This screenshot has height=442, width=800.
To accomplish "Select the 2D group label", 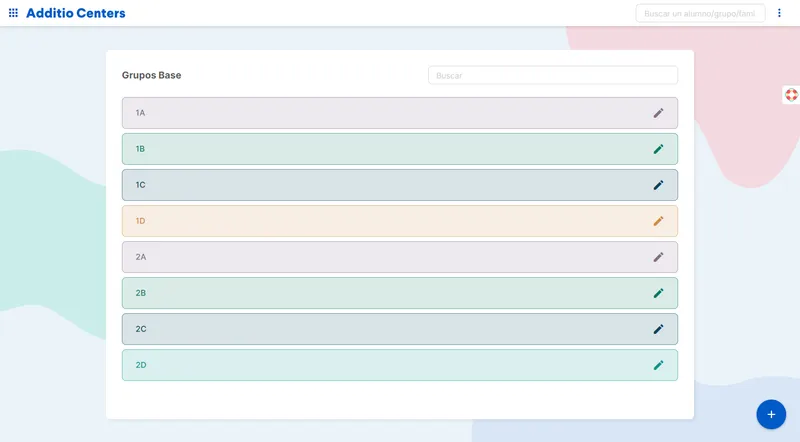I will 141,365.
